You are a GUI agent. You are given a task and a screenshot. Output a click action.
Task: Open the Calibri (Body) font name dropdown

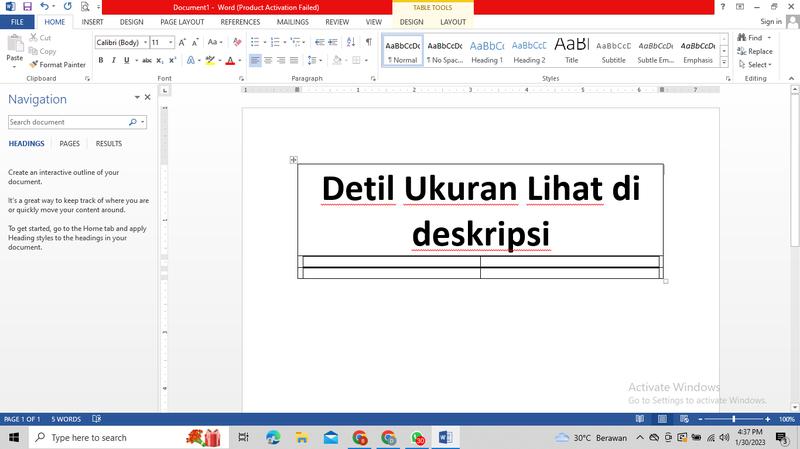coord(145,42)
